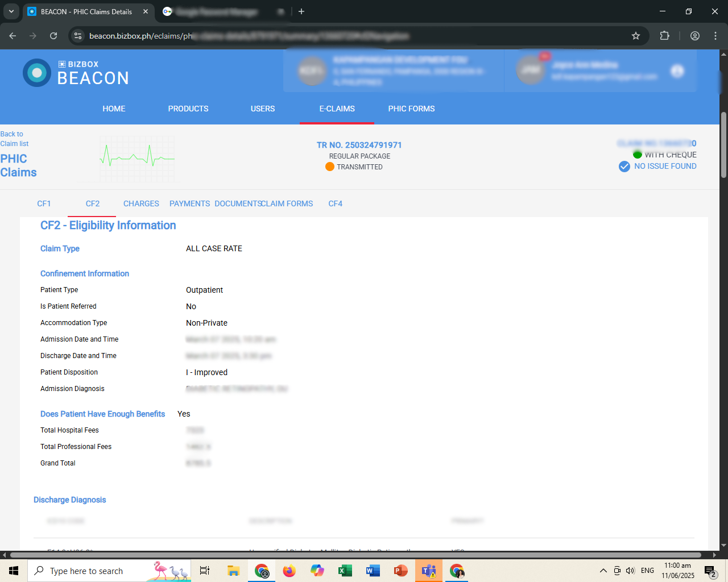Click the NO ISSUE FOUND checkmark icon
The height and width of the screenshot is (582, 728).
pyautogui.click(x=624, y=167)
